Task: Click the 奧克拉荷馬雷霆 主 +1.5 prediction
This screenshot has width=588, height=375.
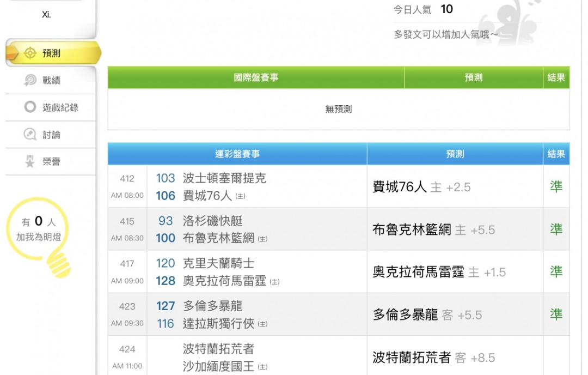Action: 439,272
